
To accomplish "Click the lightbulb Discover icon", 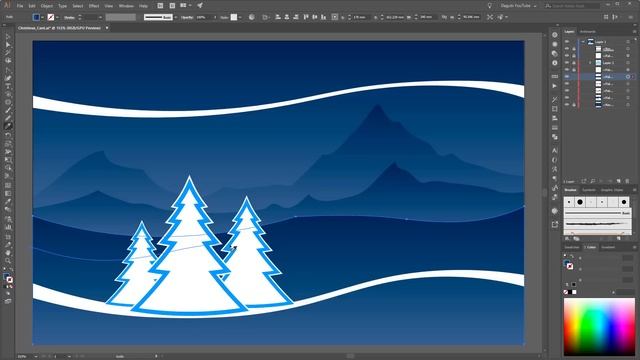I will click(489, 6).
